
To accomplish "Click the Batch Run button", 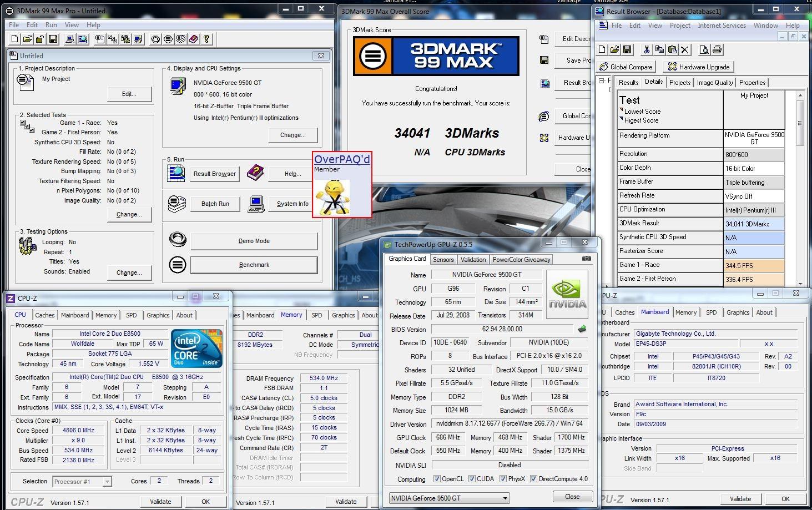I will coord(215,204).
